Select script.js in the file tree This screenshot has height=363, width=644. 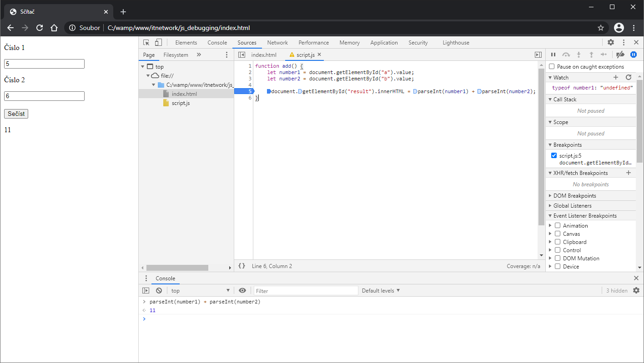tap(181, 103)
